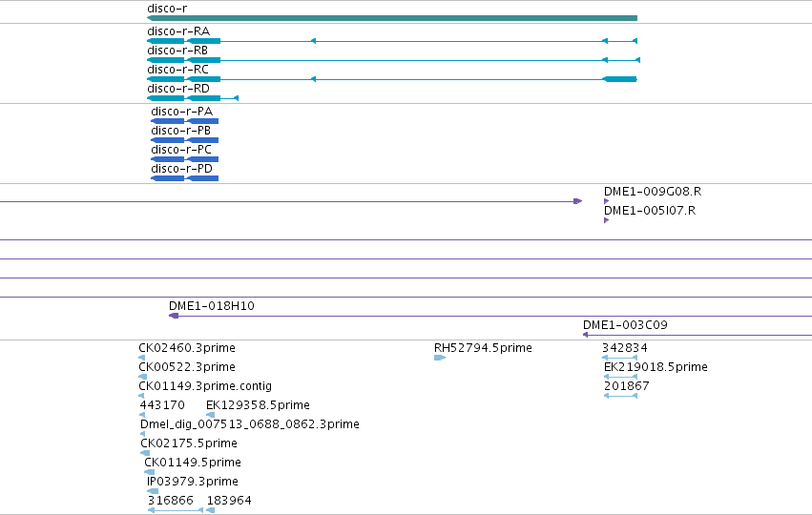The image size is (812, 515).
Task: Click the IP03979.3prime arrow glyph
Action: [153, 492]
